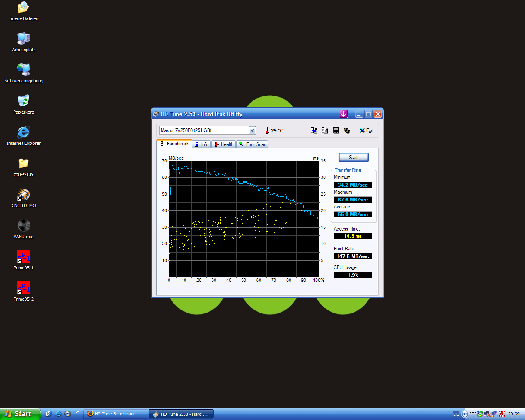The width and height of the screenshot is (525, 420).
Task: Select Prime95-2 shortcut icon
Action: click(23, 292)
